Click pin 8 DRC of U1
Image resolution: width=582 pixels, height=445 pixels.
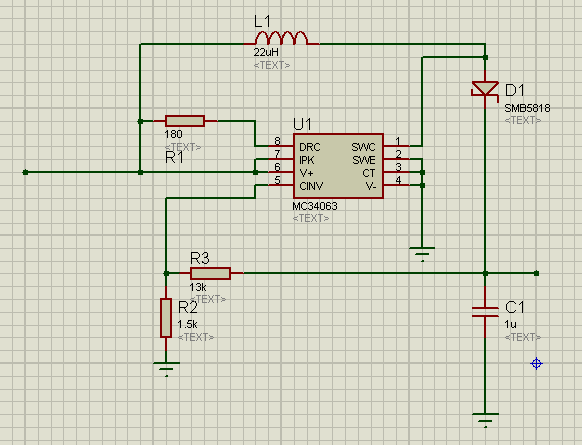point(280,145)
